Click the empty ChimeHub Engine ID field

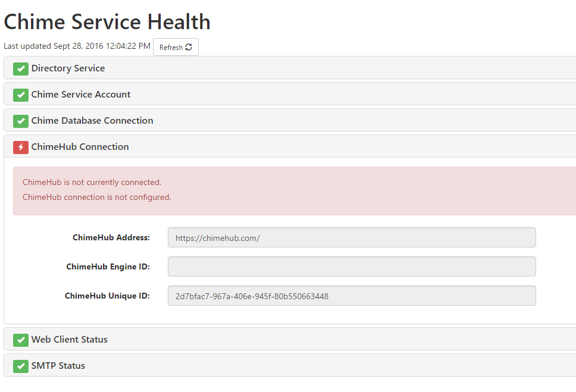point(352,266)
